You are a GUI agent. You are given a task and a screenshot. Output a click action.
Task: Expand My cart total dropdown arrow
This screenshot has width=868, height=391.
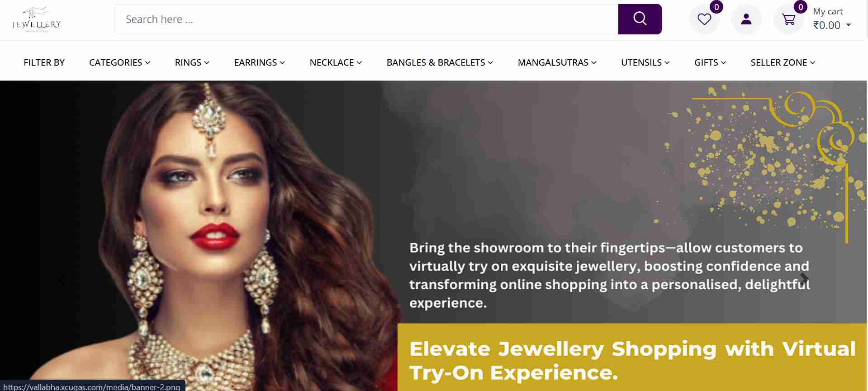click(x=849, y=25)
